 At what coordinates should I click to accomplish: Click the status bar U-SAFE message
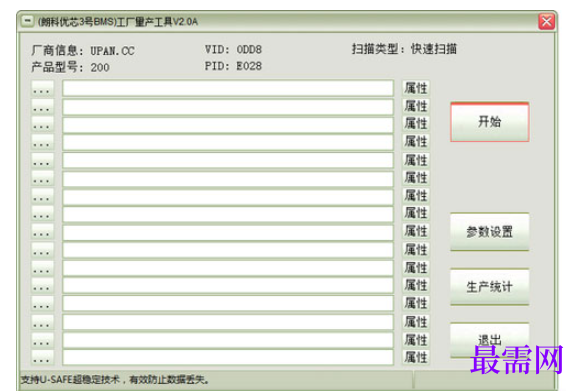(115, 379)
